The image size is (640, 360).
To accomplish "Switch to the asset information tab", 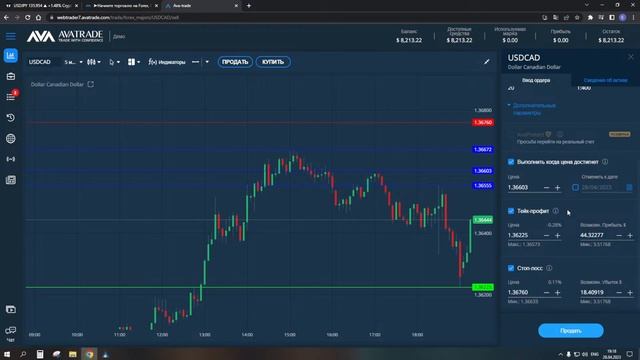I will coord(605,80).
